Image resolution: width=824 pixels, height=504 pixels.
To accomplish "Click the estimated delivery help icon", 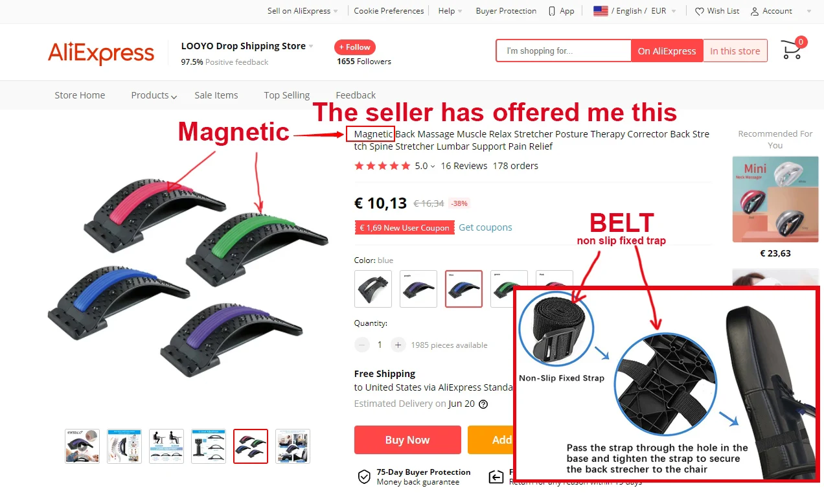I will (x=483, y=404).
